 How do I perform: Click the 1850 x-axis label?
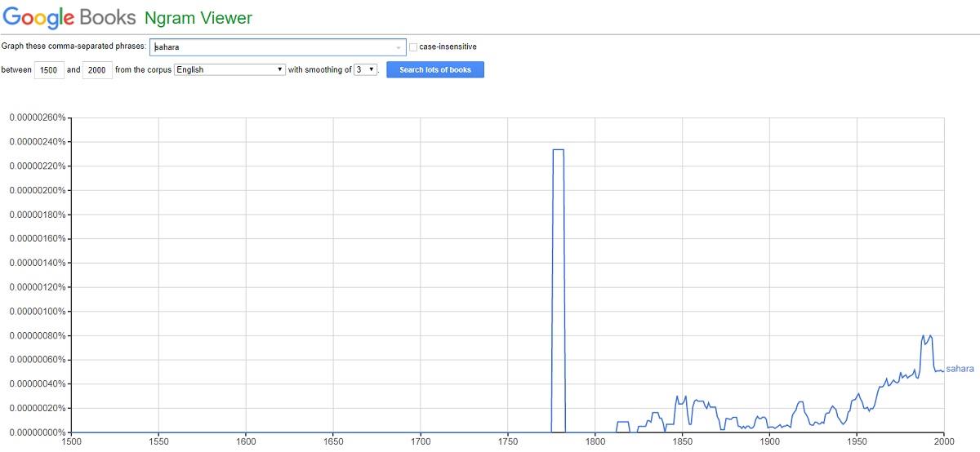(x=683, y=441)
